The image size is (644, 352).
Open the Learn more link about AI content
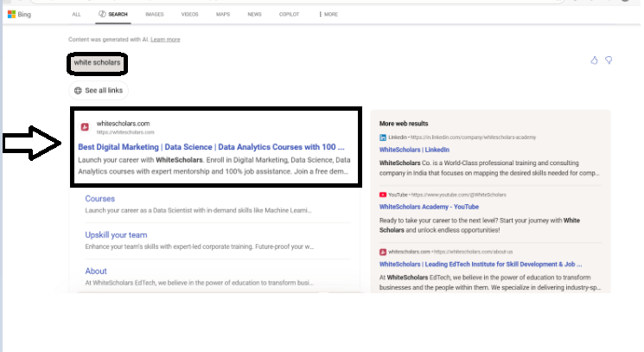point(165,40)
